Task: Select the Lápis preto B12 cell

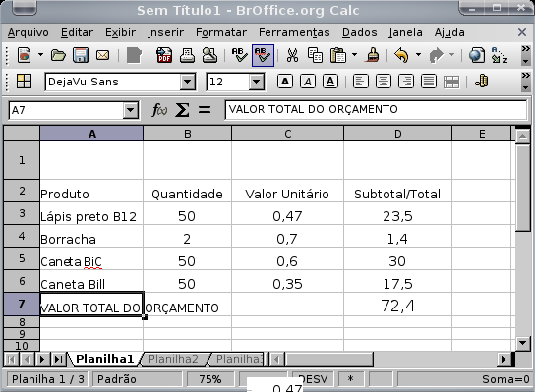Action: [x=91, y=214]
